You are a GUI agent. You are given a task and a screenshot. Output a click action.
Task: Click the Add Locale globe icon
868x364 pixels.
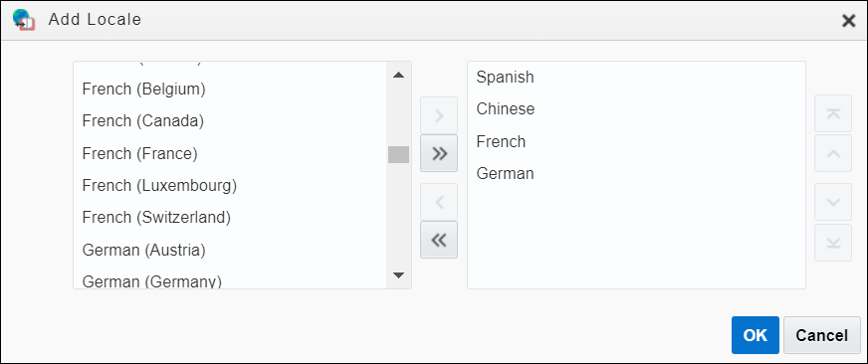(x=24, y=19)
